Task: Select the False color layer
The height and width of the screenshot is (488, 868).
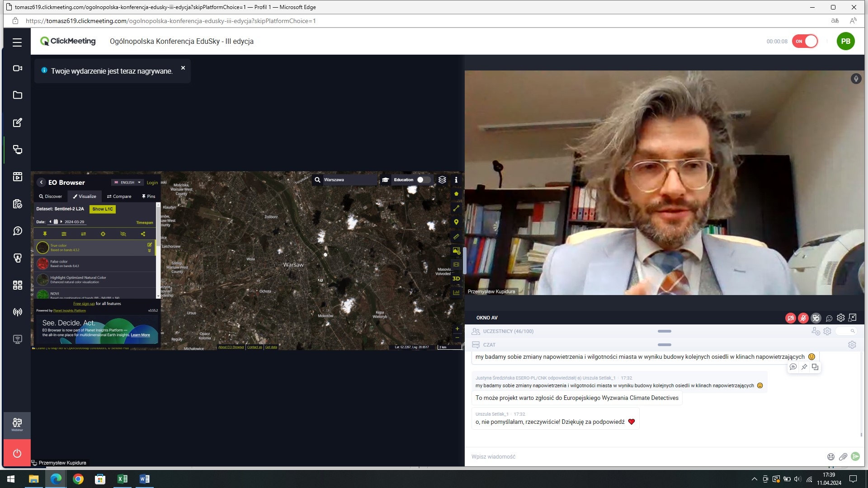Action: click(x=95, y=264)
